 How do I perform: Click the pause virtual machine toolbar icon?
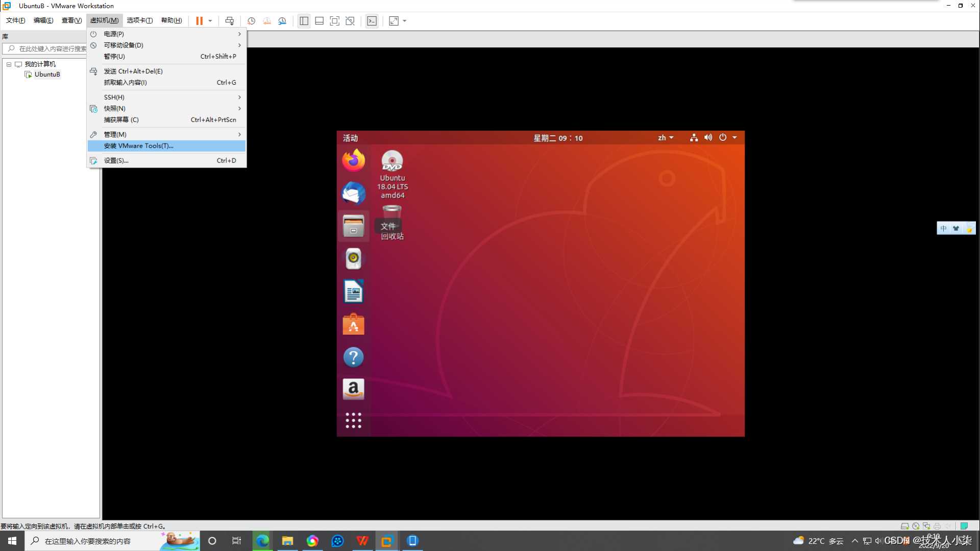pos(199,21)
